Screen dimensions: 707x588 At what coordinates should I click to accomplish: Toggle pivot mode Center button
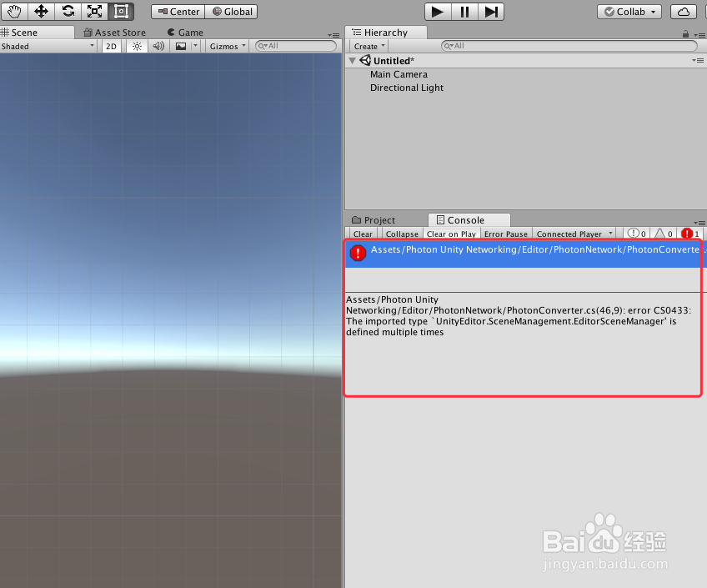point(178,12)
